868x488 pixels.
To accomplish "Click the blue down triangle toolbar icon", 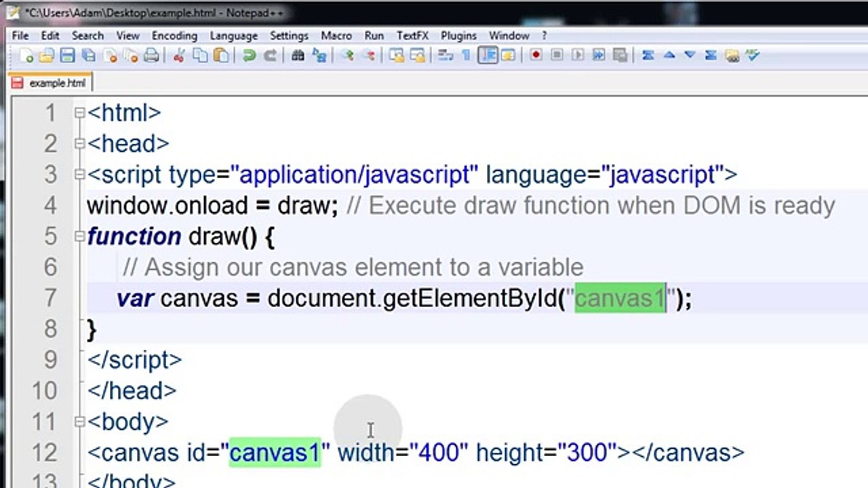I will point(690,56).
